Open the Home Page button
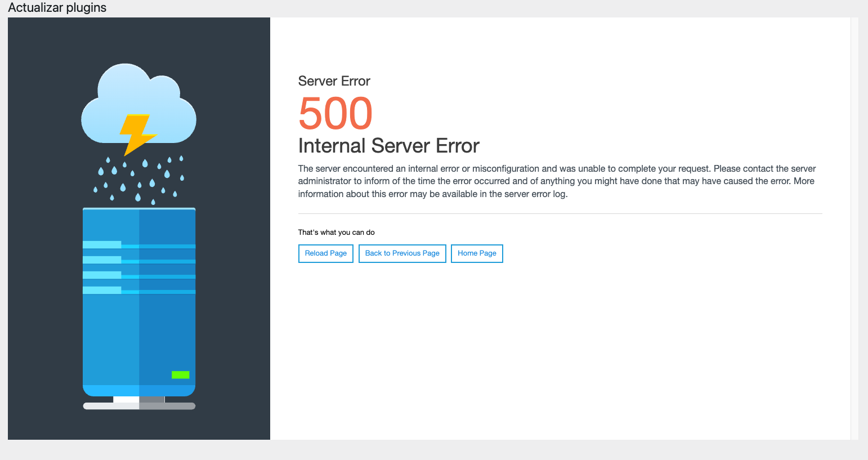This screenshot has height=460, width=868. tap(477, 253)
